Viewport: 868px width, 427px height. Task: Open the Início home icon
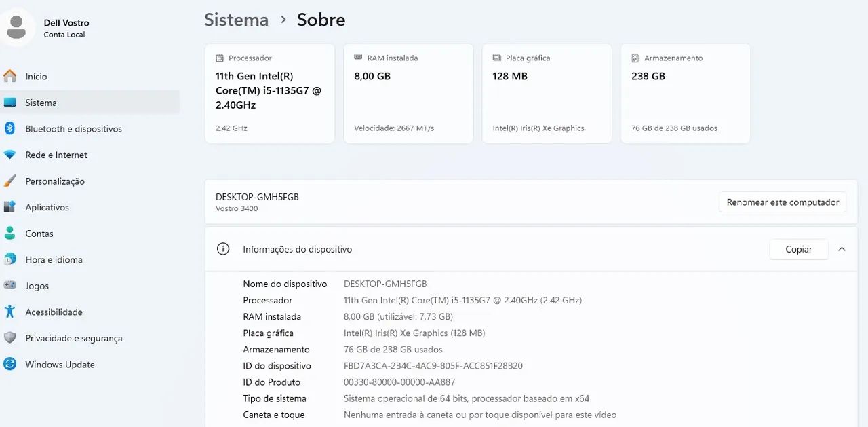[10, 76]
